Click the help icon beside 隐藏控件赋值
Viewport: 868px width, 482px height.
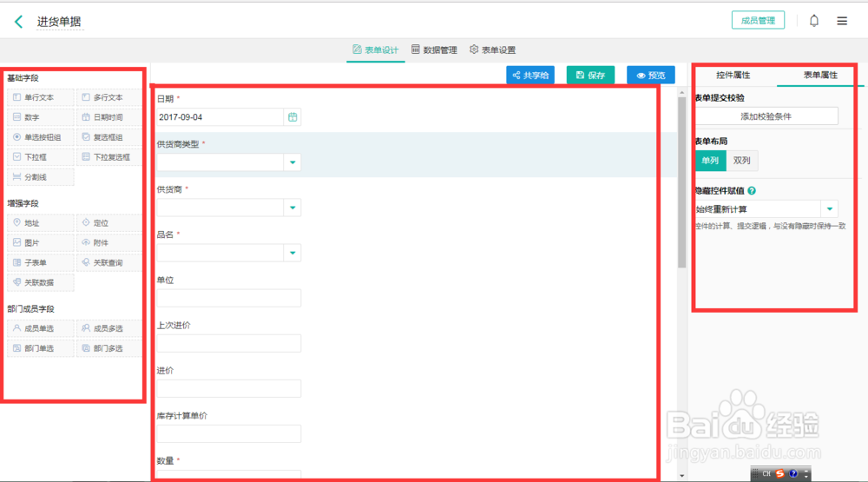tap(752, 190)
